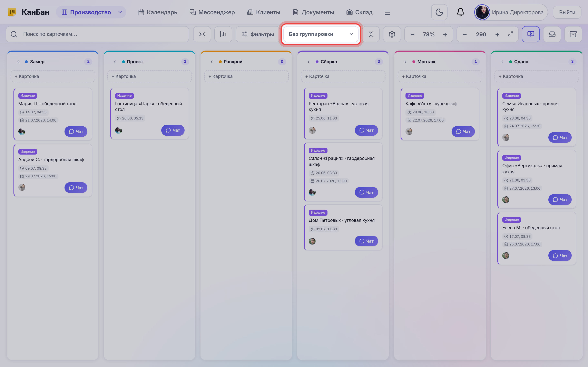The image size is (588, 367).
Task: Toggle dark mode with moon icon
Action: click(x=439, y=12)
